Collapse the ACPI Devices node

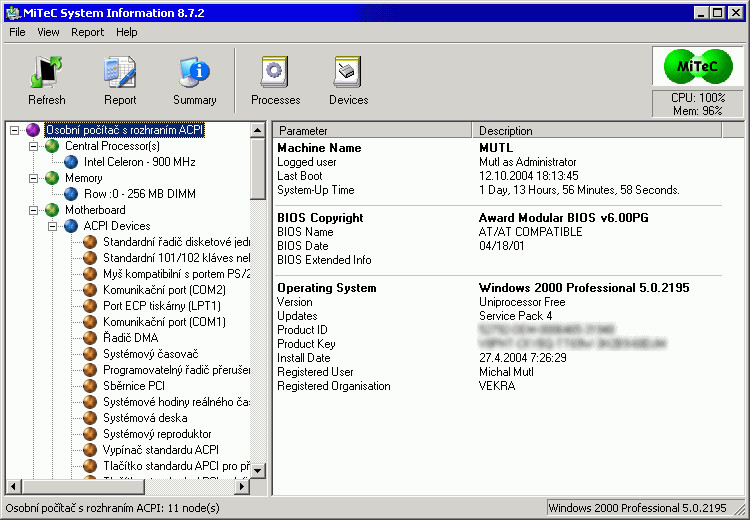[52, 226]
